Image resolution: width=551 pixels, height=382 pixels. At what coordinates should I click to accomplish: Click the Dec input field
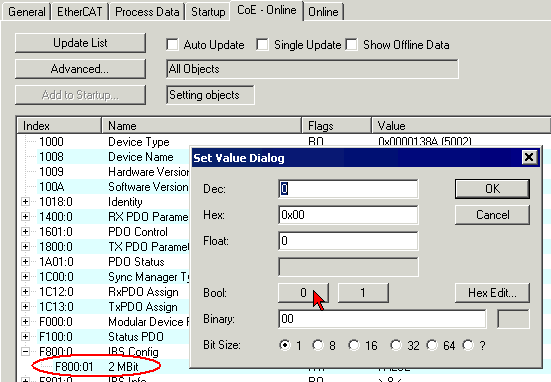point(348,189)
